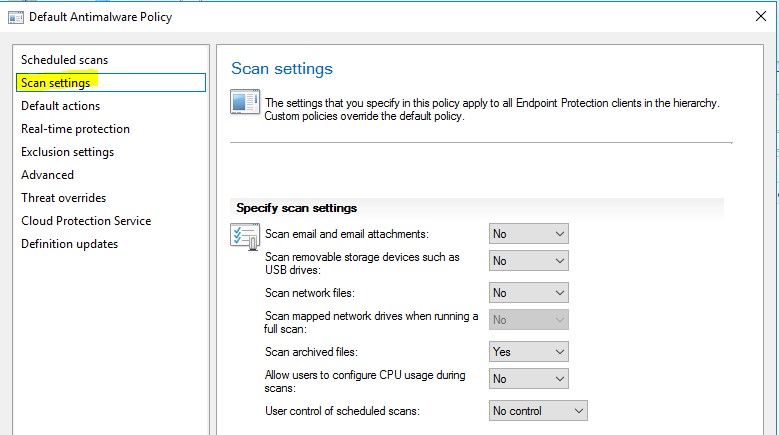Open Threat overrides section
Image resolution: width=779 pixels, height=435 pixels.
63,198
